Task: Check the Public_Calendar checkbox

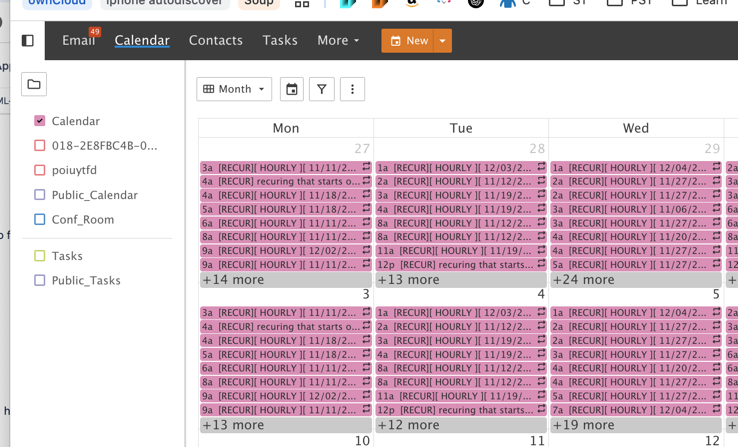Action: click(40, 195)
